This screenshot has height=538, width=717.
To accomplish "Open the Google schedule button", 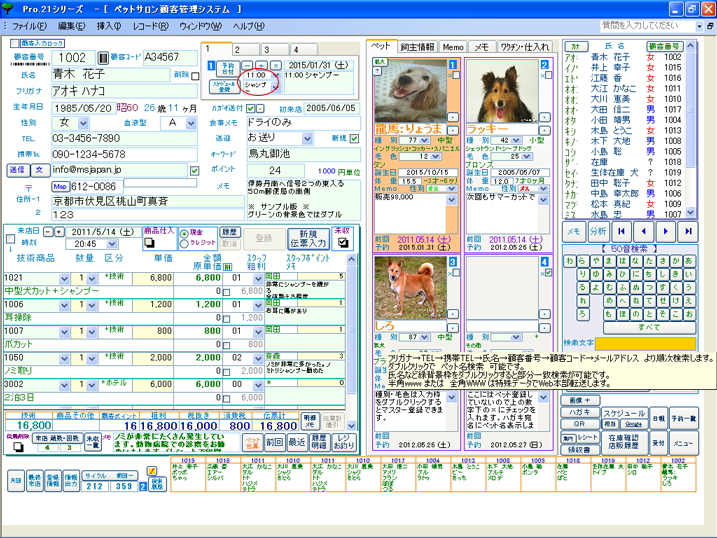I will 633,424.
